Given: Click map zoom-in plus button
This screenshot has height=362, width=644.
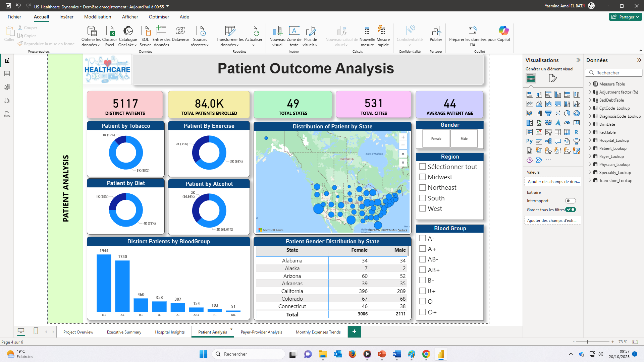Looking at the screenshot, I should click(x=403, y=137).
